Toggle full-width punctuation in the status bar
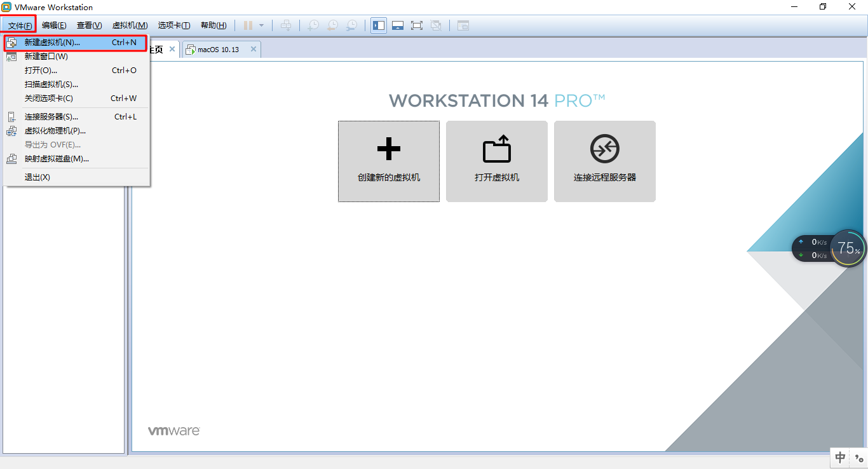 click(x=858, y=458)
